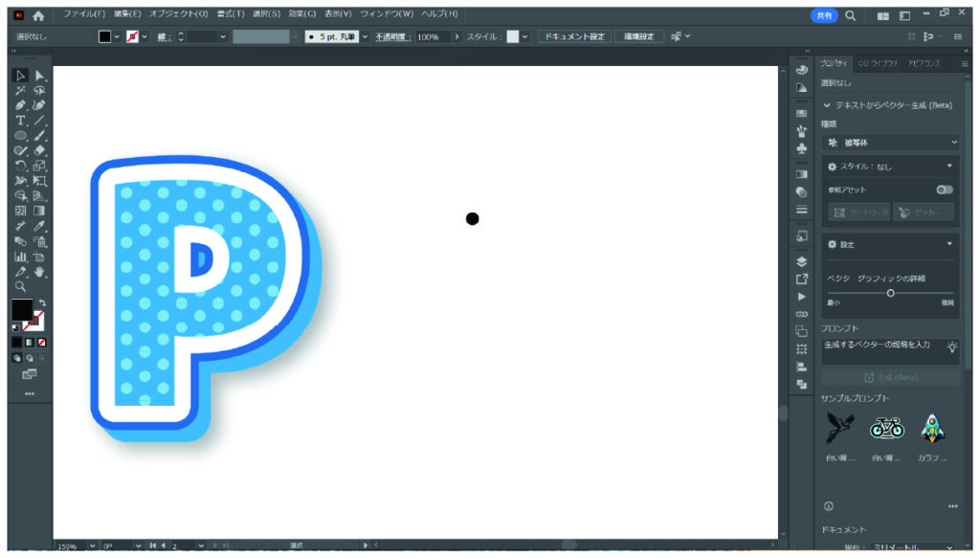The height and width of the screenshot is (558, 980).
Task: Select the Column Graph tool
Action: point(20,257)
